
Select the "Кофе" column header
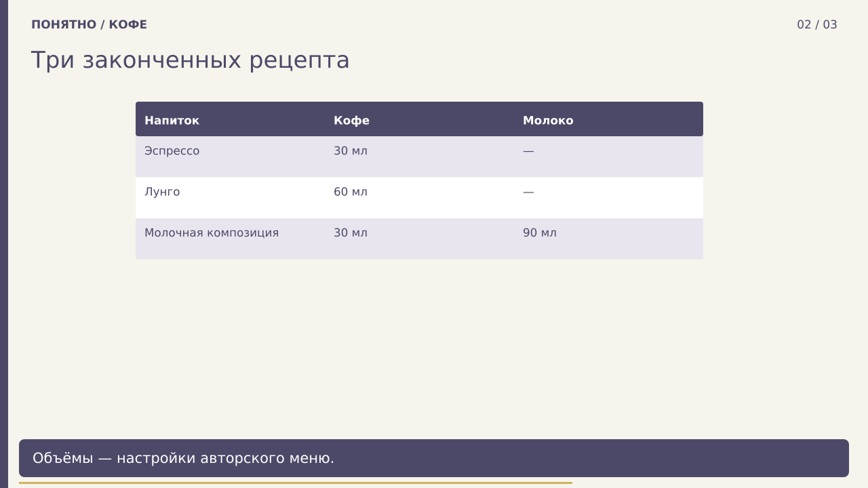(351, 121)
